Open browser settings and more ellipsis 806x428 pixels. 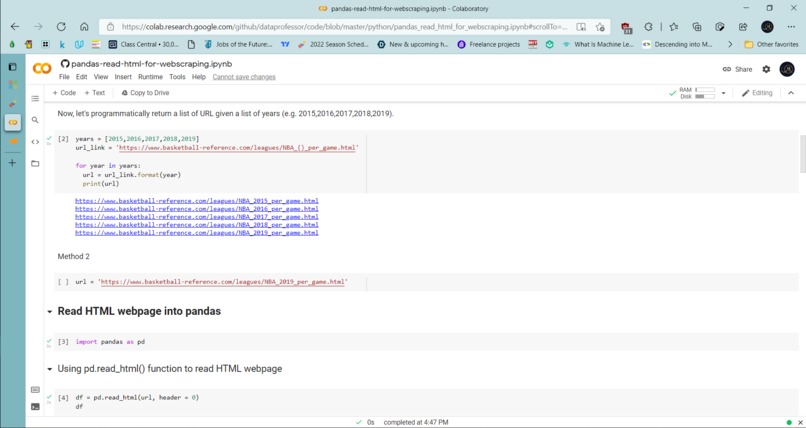(791, 27)
